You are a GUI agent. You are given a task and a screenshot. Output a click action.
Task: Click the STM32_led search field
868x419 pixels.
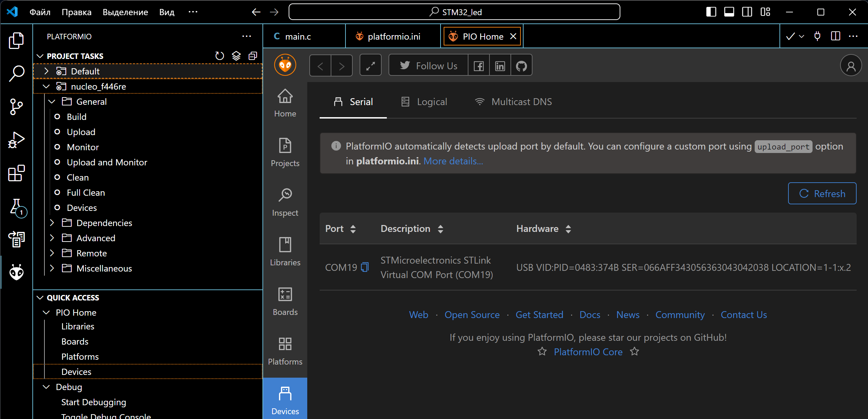pos(454,12)
